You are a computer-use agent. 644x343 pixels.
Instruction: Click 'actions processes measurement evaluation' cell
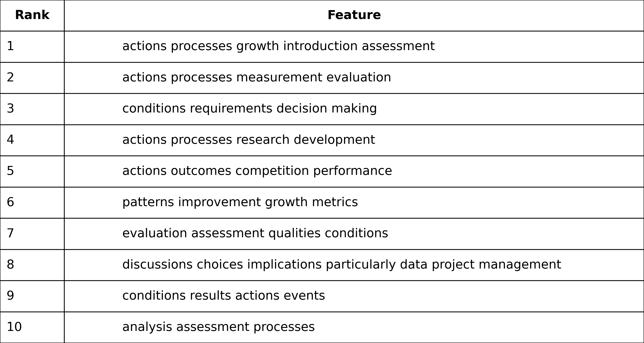coord(256,78)
